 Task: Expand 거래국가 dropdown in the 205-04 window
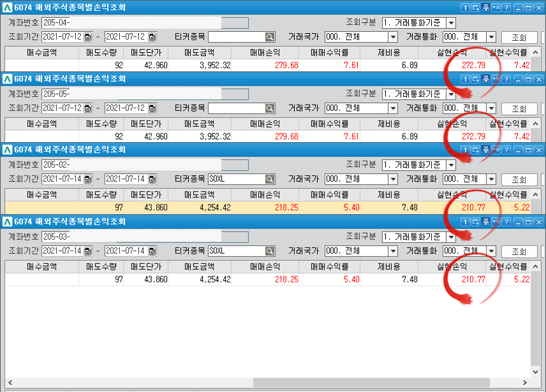pyautogui.click(x=393, y=37)
